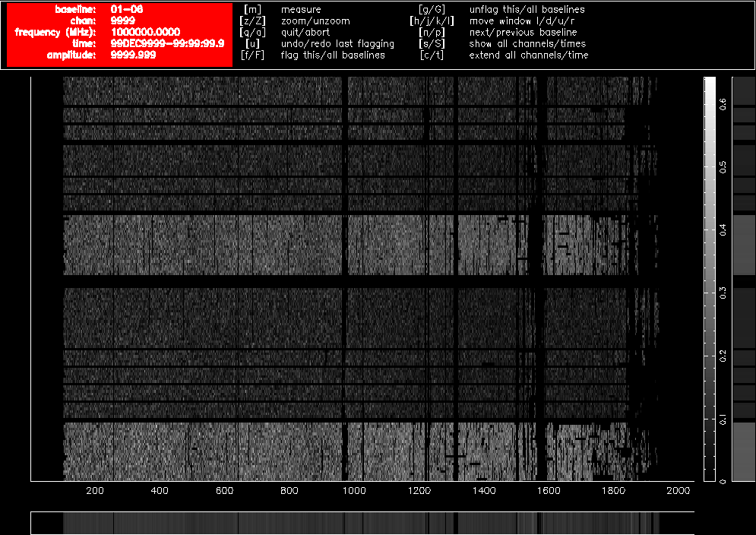This screenshot has height=535, width=756.
Task: Click the 1000 tick label on channel axis
Action: coord(354,491)
